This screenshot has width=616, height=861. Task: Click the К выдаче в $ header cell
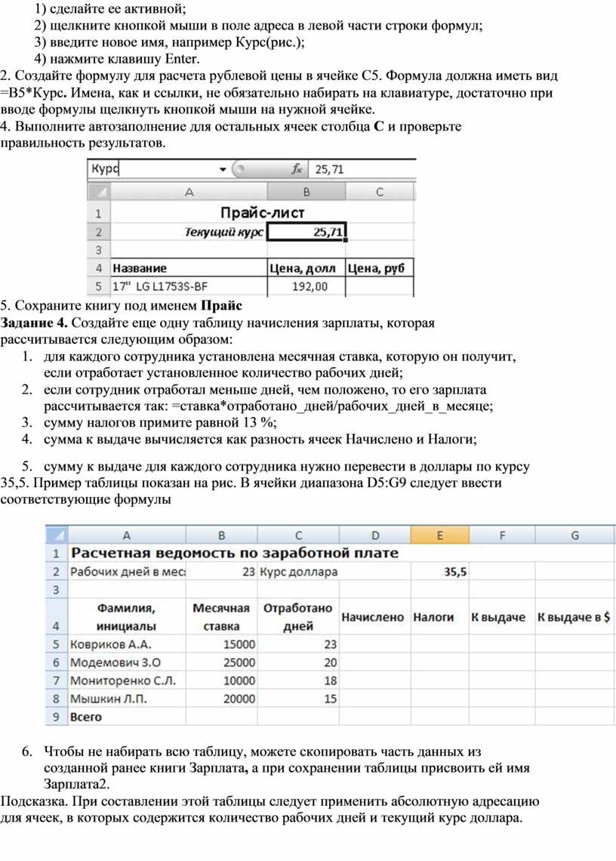tap(574, 616)
